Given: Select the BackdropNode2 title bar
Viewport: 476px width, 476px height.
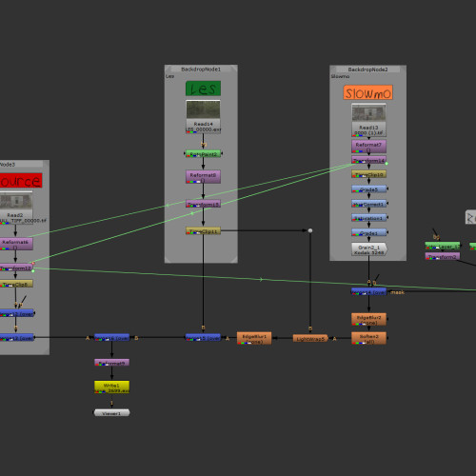Looking at the screenshot, I should coord(367,69).
